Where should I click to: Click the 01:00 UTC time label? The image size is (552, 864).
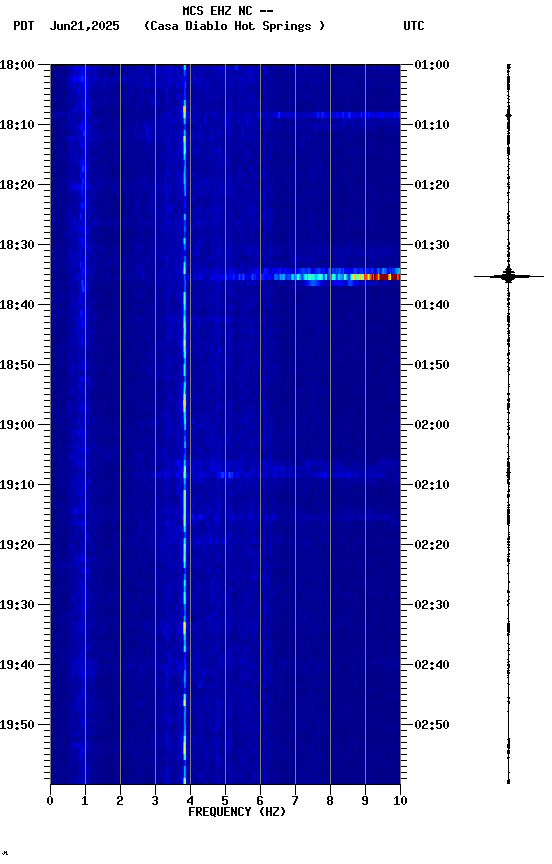[x=432, y=65]
